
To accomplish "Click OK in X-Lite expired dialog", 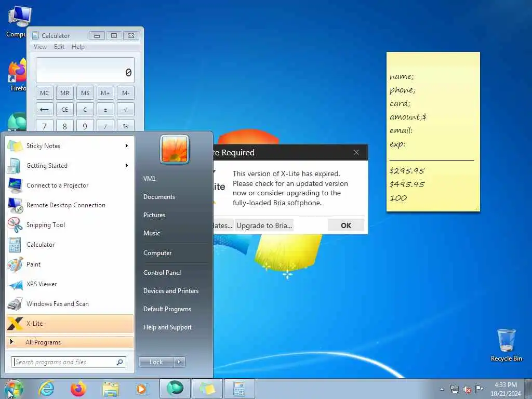I will (346, 225).
